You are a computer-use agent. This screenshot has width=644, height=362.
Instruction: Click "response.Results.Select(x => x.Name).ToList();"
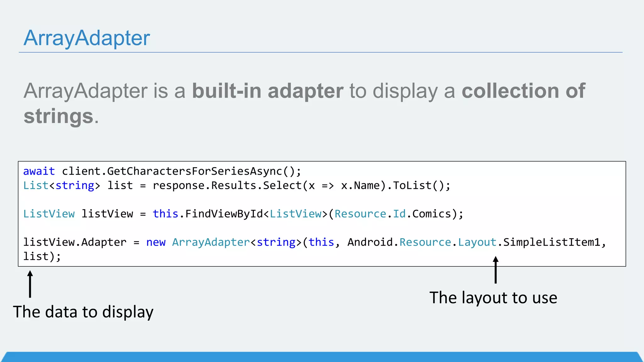302,185
